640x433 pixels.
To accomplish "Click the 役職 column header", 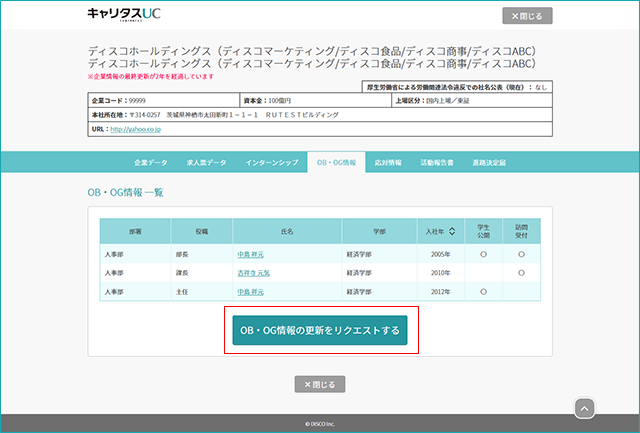I will (202, 231).
